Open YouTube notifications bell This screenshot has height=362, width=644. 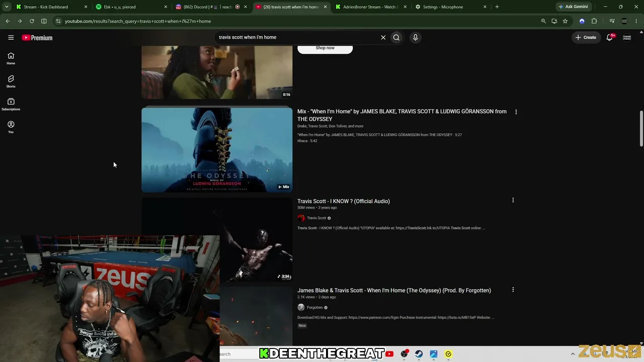pos(610,37)
